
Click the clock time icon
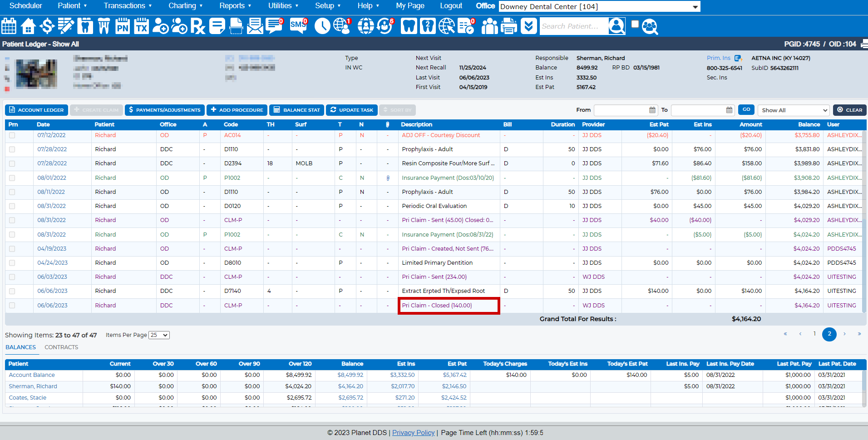[322, 26]
